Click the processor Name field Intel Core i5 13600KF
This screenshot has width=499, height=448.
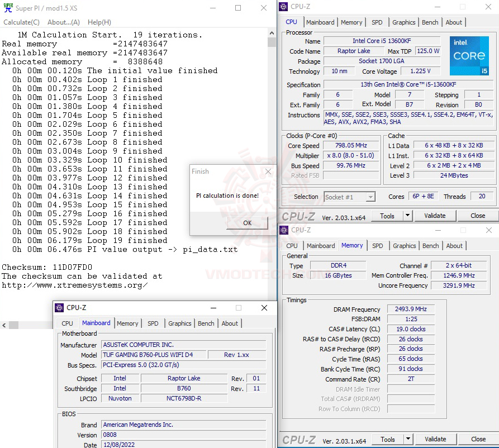coord(382,41)
